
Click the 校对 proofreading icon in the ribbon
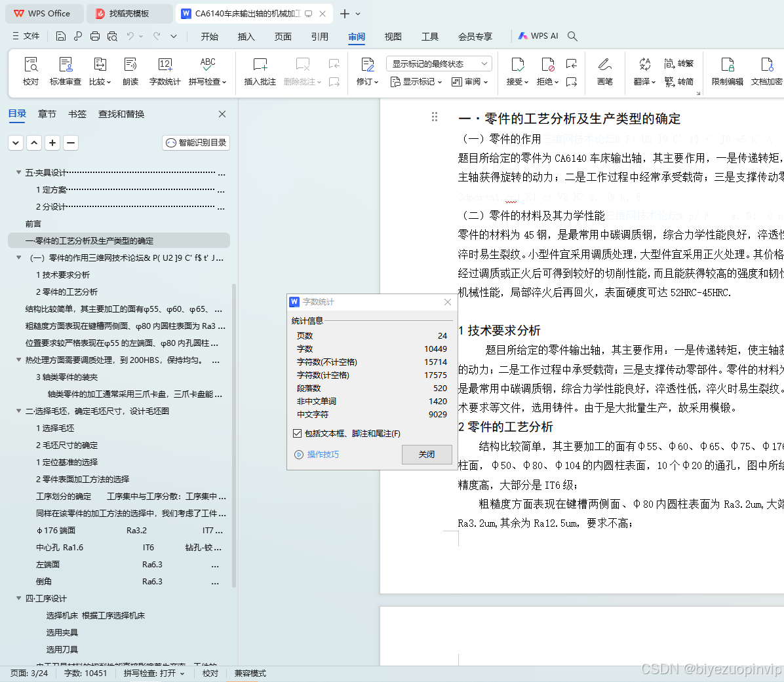31,71
